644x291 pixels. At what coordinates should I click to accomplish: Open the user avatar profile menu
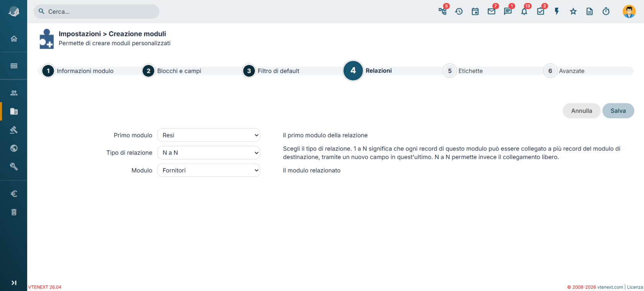(629, 11)
